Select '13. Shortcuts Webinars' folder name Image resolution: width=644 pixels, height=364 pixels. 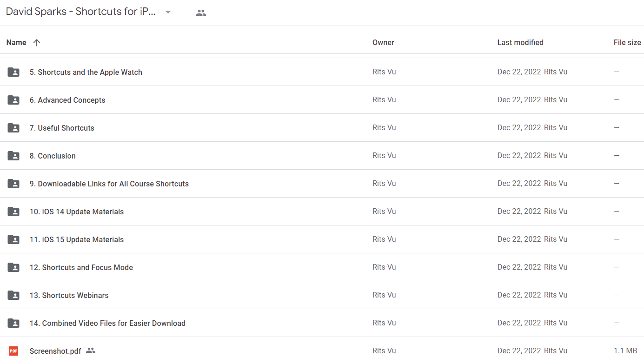tap(69, 295)
